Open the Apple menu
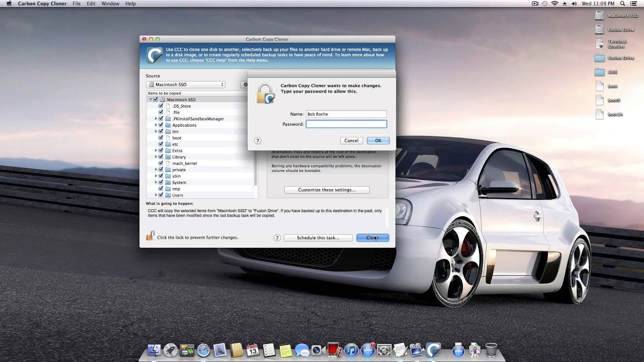The width and height of the screenshot is (644, 362). [9, 4]
